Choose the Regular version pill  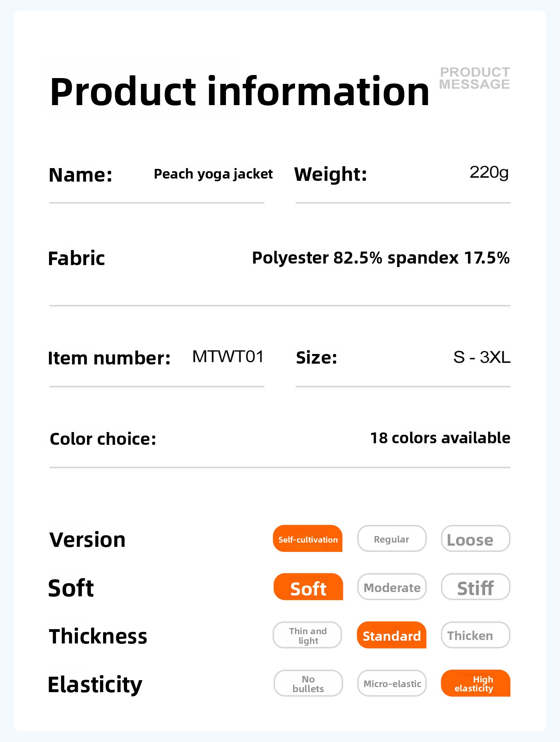coord(392,539)
